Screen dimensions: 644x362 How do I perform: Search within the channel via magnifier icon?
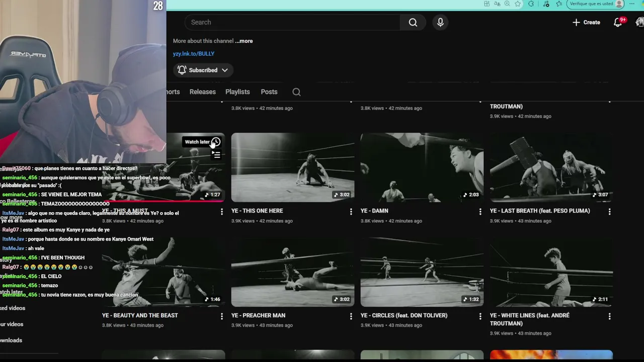tap(296, 92)
